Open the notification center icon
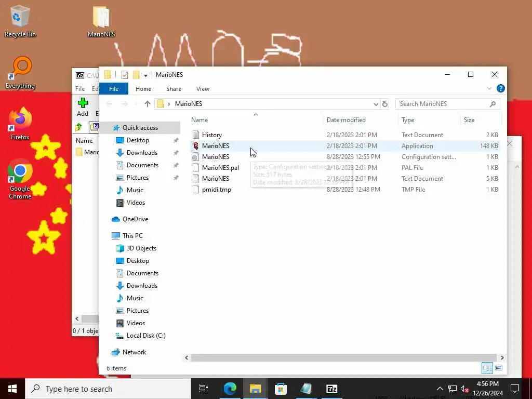 [x=515, y=389]
